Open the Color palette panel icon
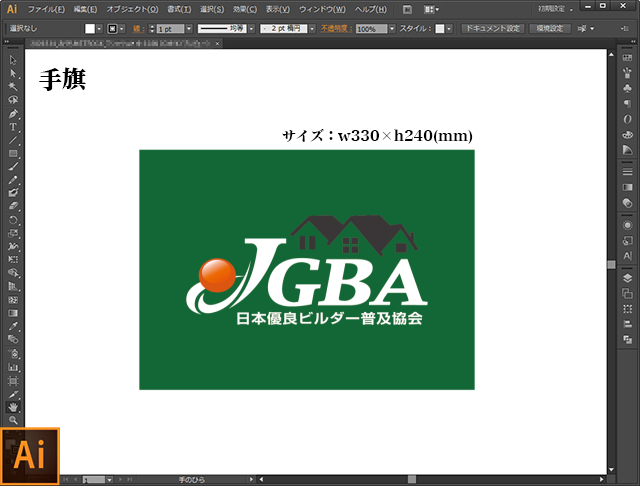 pyautogui.click(x=627, y=135)
